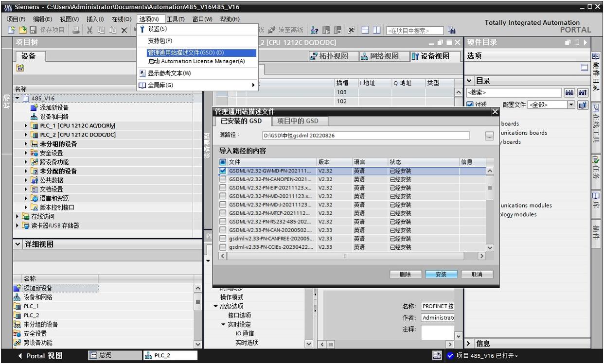The image size is (604, 364).
Task: Click the search downward icon in hardware catalog
Action: [568, 92]
